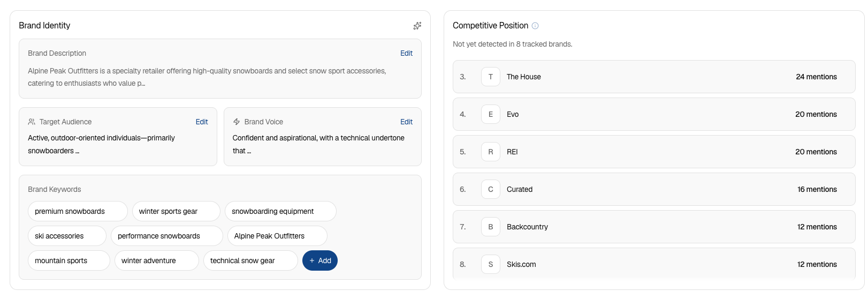This screenshot has width=868, height=298.
Task: Open the Backcountry 12 mentions row
Action: click(x=654, y=227)
